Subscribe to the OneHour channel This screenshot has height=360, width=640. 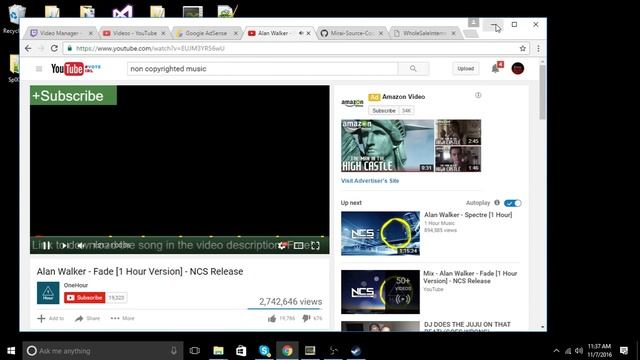[84, 298]
